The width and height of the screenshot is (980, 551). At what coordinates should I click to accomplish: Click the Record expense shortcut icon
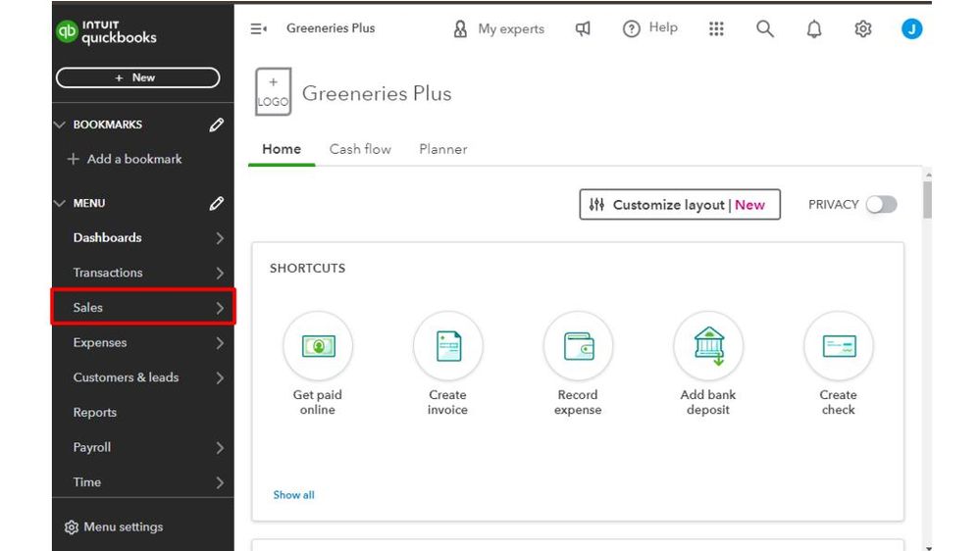pyautogui.click(x=578, y=346)
